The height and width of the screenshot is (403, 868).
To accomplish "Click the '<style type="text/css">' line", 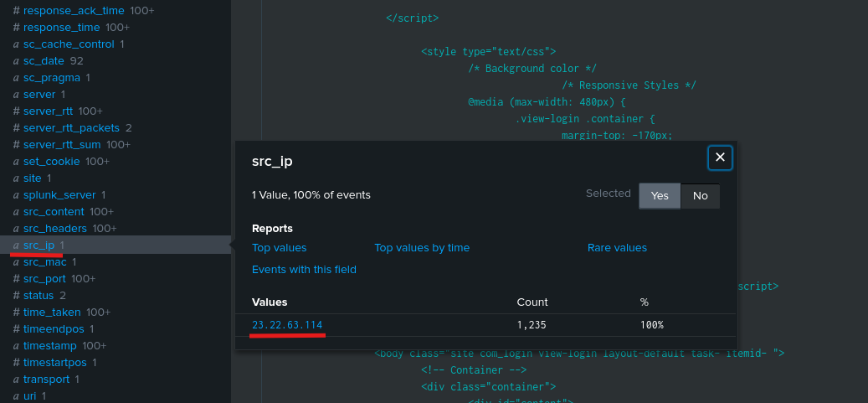I will tap(488, 52).
